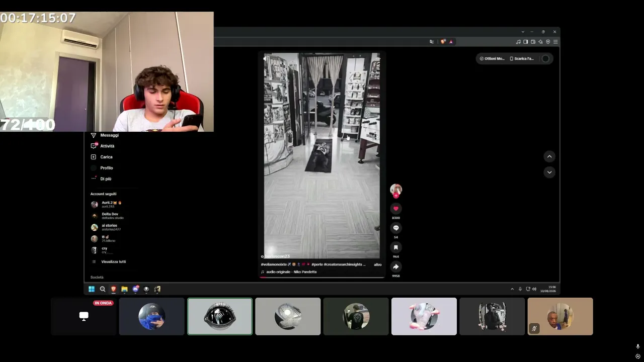Share the video with the arrow icon
644x362 pixels.
[396, 267]
